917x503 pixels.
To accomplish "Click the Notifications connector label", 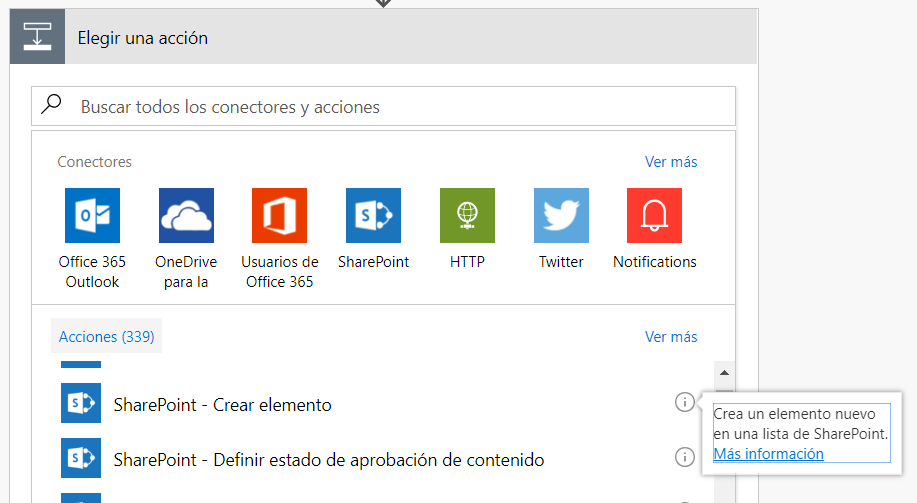I will 654,262.
